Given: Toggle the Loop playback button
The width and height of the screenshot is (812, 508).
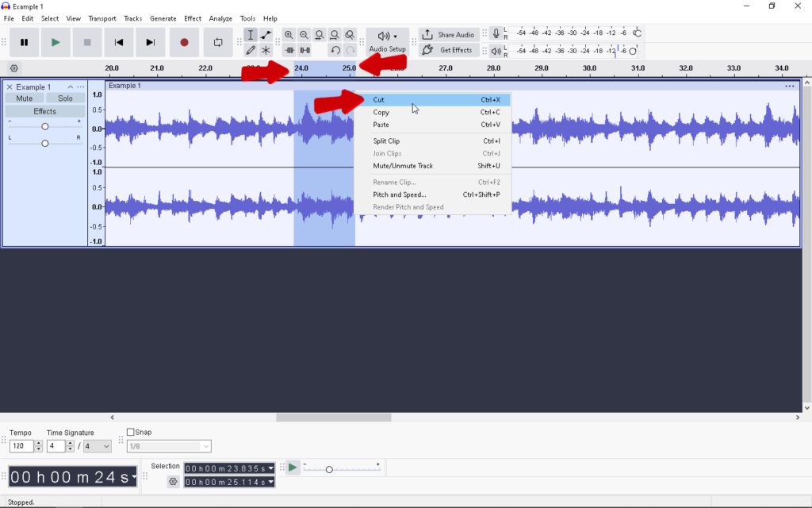Looking at the screenshot, I should click(217, 42).
